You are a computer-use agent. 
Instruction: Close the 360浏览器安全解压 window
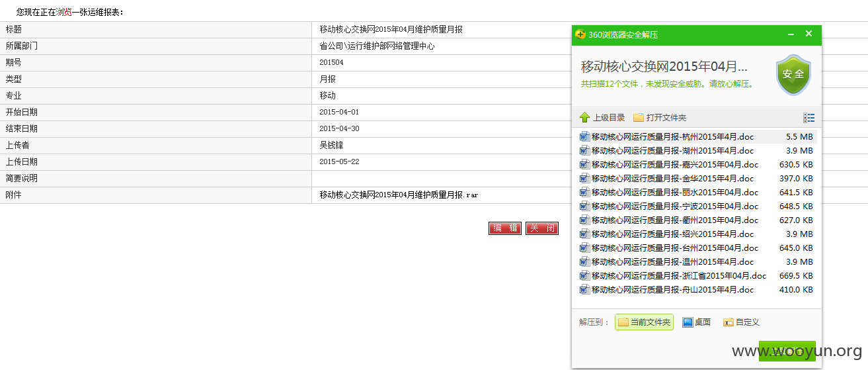[809, 34]
